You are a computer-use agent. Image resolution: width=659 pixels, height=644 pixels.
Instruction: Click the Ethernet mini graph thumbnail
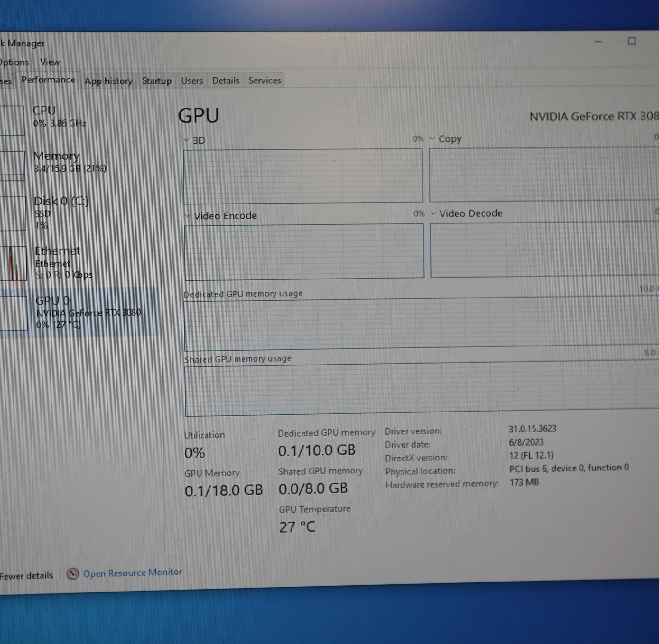[x=13, y=263]
